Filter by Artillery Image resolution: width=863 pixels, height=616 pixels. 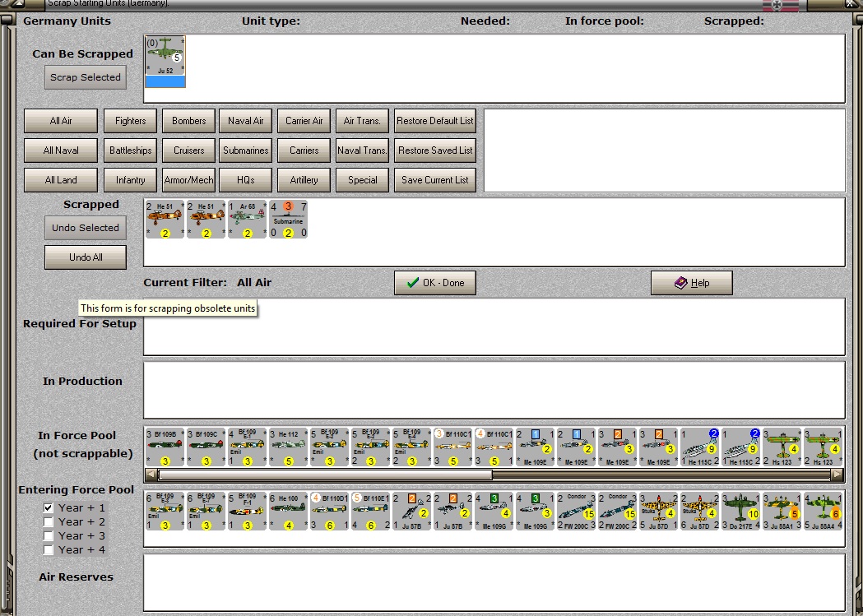(x=304, y=180)
